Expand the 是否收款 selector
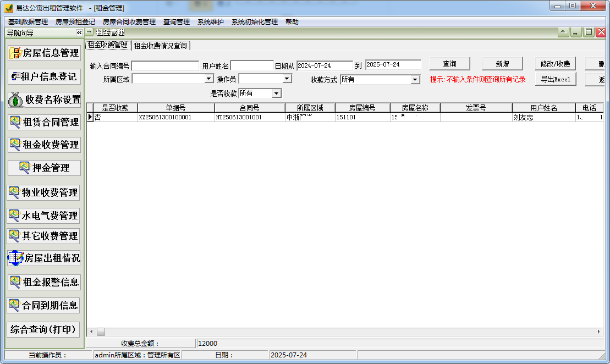Screen dimensions: 610x364 [x=277, y=93]
